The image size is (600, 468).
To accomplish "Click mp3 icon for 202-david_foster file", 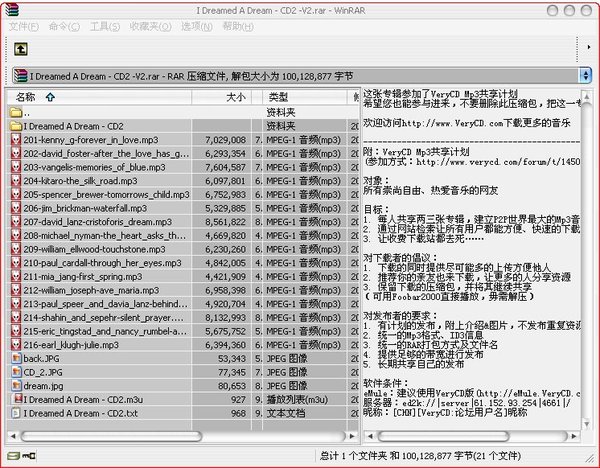I will [16, 153].
